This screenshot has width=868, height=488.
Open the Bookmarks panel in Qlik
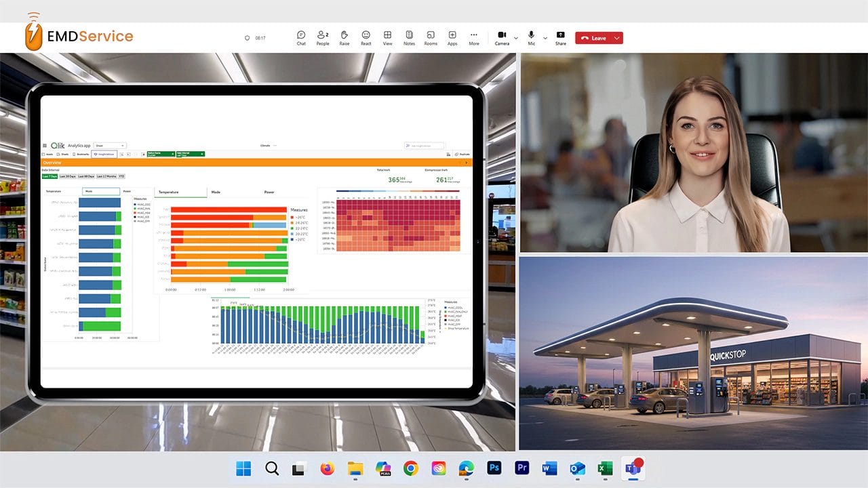click(81, 154)
